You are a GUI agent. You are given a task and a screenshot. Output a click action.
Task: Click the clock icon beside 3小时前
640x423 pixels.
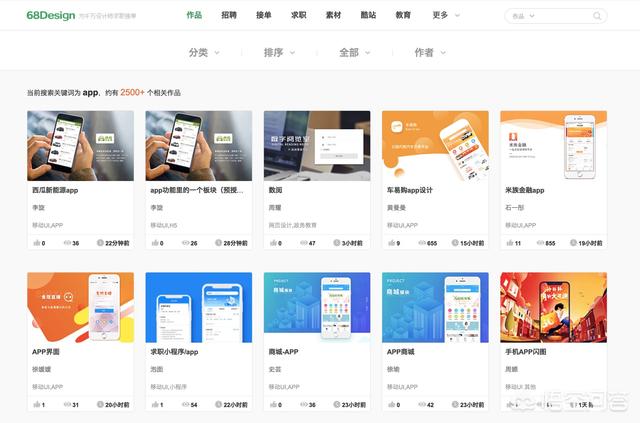click(337, 243)
